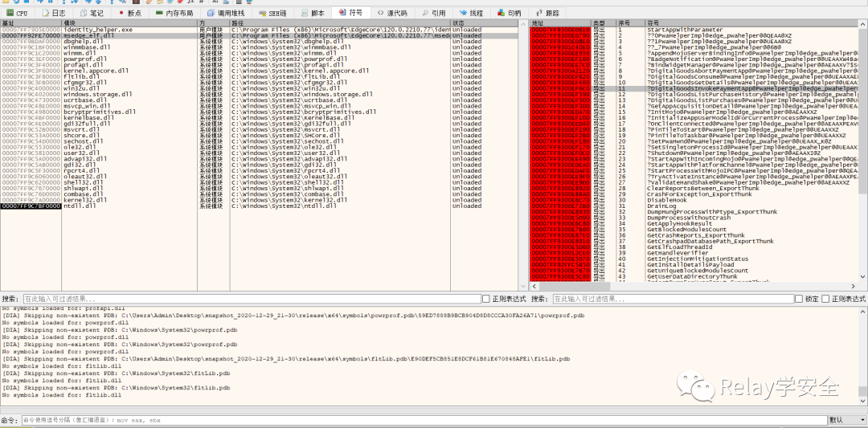Open the 断点 (Breakpoints) tab
The width and height of the screenshot is (868, 428).
pyautogui.click(x=131, y=13)
